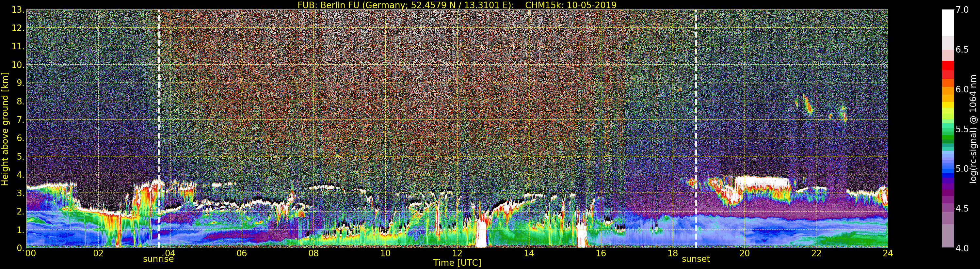
Task: Pick the white top segment of the colorbar
Action: [x=948, y=22]
